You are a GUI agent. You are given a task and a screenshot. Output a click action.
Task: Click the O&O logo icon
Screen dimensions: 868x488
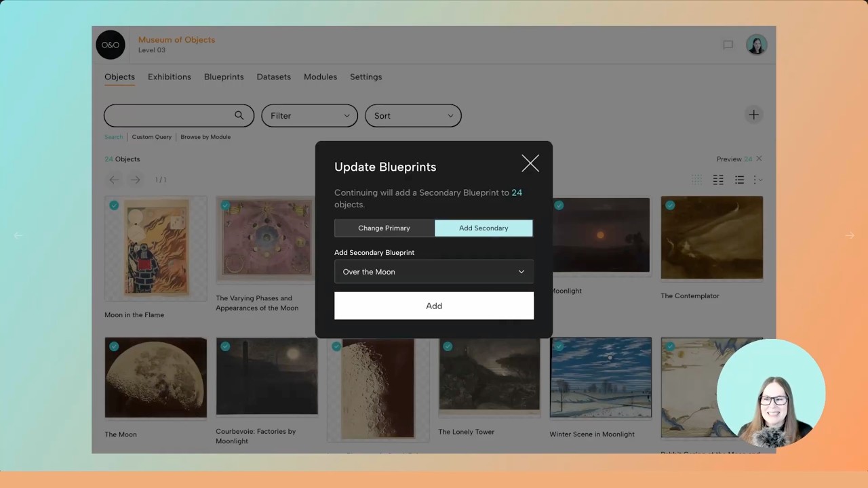click(x=111, y=45)
